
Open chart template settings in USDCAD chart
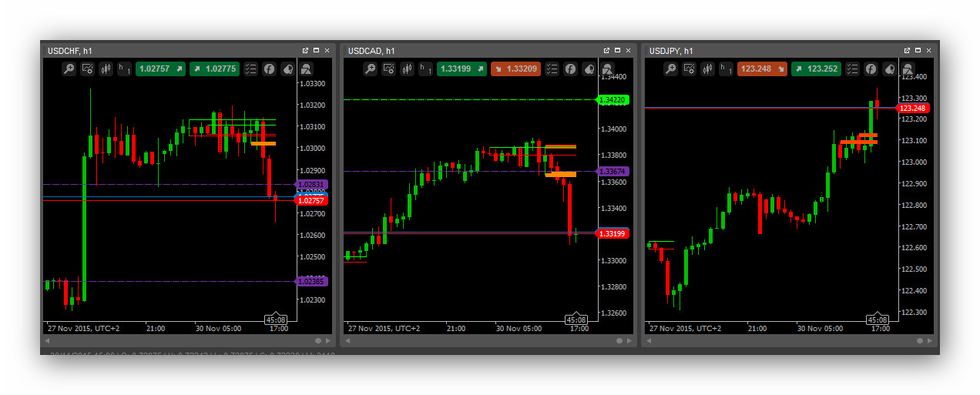tap(388, 69)
